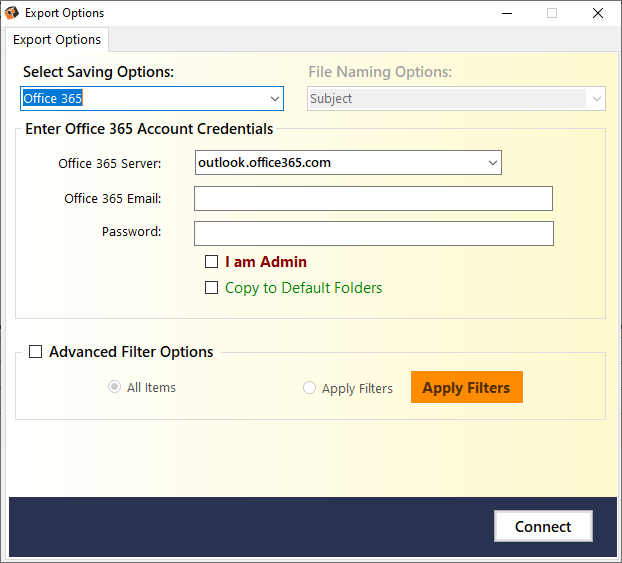The height and width of the screenshot is (563, 622).
Task: Click the maximize window button
Action: (551, 13)
